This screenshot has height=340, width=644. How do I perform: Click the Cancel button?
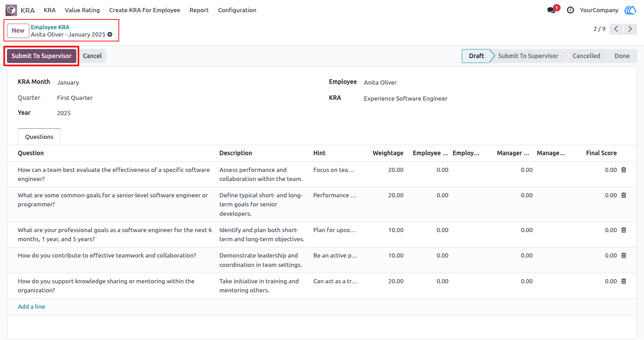tap(92, 56)
